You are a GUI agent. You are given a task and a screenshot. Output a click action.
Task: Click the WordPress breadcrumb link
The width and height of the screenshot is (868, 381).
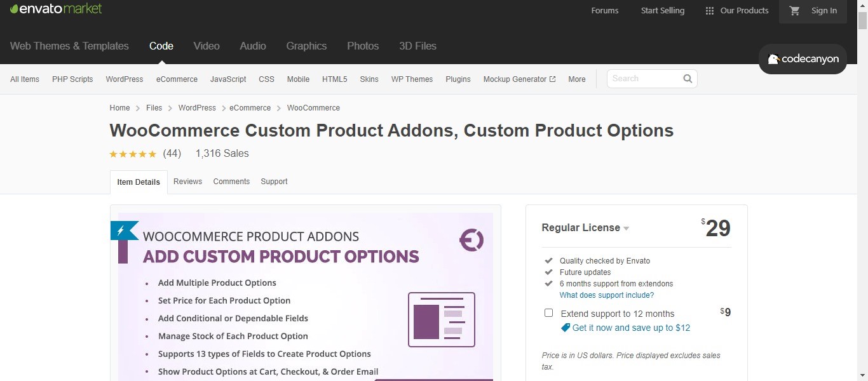pos(197,108)
